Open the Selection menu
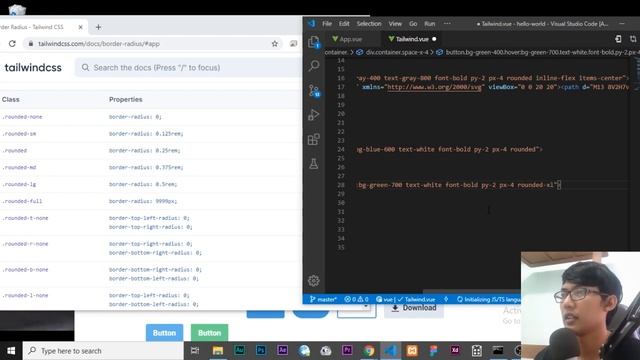The width and height of the screenshot is (640, 360). tap(369, 24)
